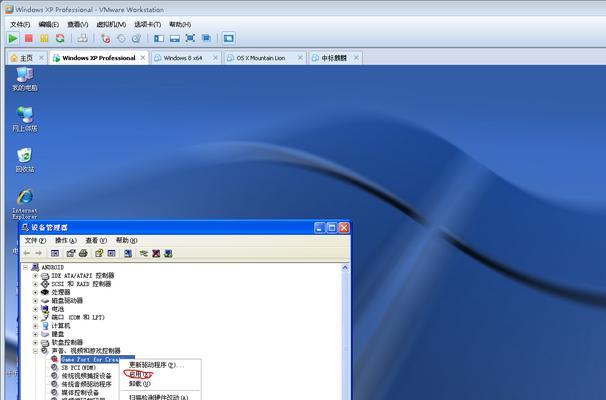Expand Ports (COM and LPT) node
The image size is (606, 400).
[x=35, y=318]
